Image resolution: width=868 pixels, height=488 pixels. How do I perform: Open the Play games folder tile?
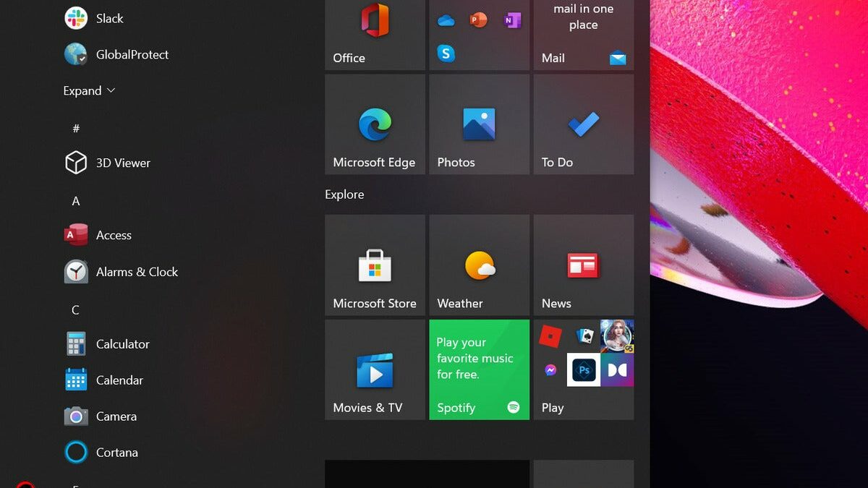click(x=583, y=369)
